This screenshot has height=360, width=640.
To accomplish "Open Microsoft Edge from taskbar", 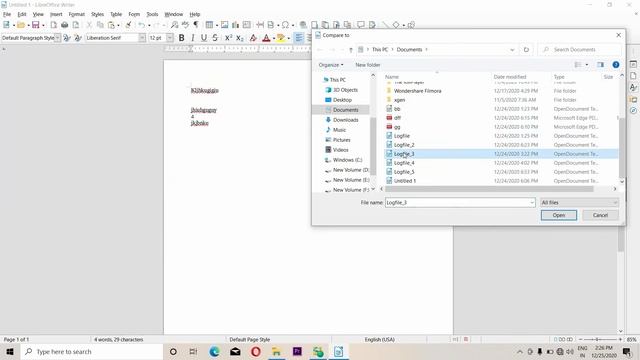I will click(x=214, y=351).
